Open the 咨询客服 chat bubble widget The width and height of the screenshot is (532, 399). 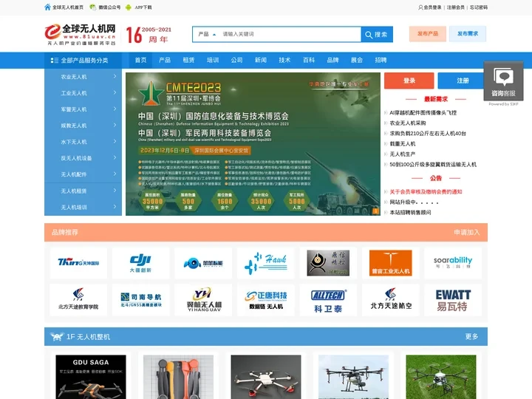503,81
